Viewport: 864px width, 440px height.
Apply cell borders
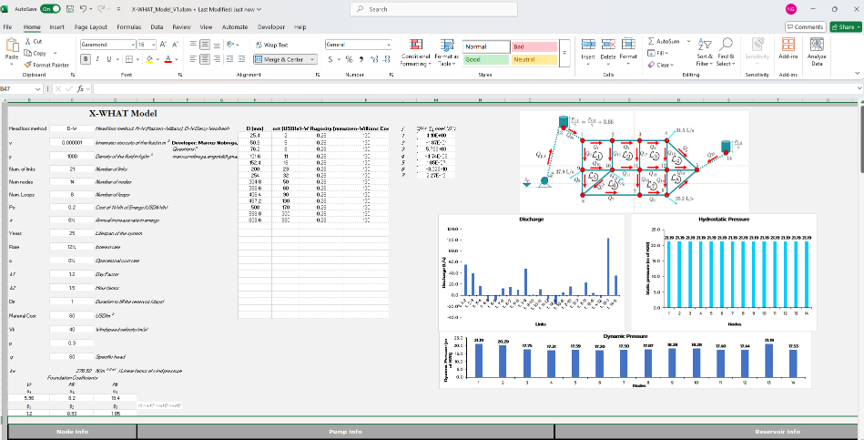[x=128, y=59]
